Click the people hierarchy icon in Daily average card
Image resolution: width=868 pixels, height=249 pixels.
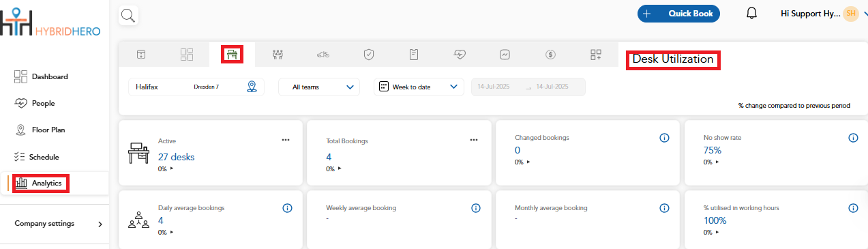click(139, 221)
